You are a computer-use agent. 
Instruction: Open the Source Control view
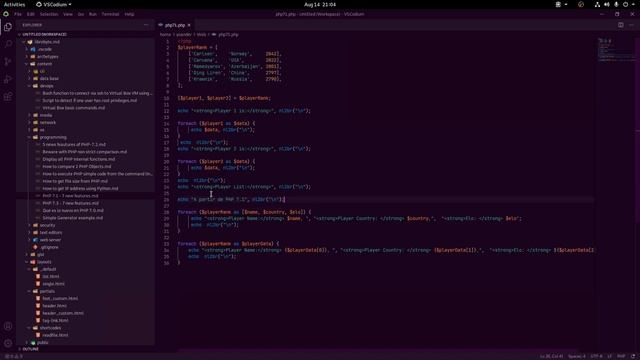tap(8, 62)
